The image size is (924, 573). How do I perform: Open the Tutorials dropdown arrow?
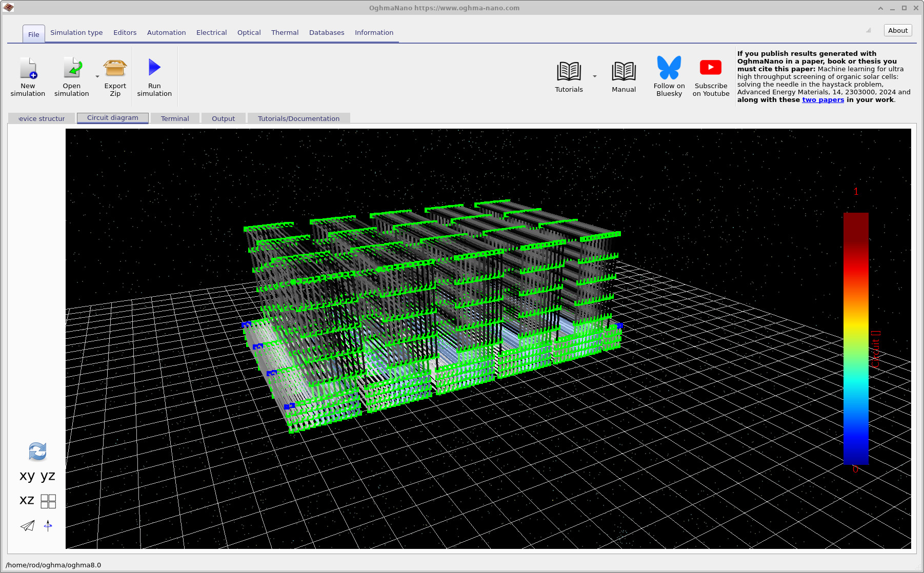pos(594,76)
